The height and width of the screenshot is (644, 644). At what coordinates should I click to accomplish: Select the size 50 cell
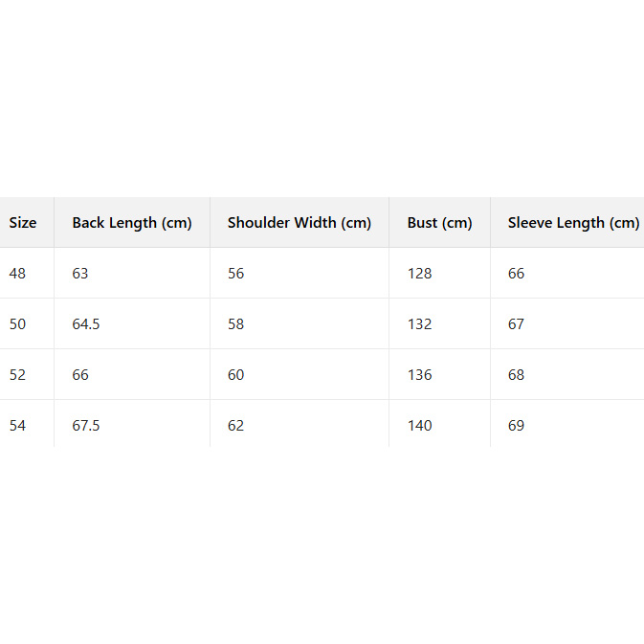click(18, 324)
